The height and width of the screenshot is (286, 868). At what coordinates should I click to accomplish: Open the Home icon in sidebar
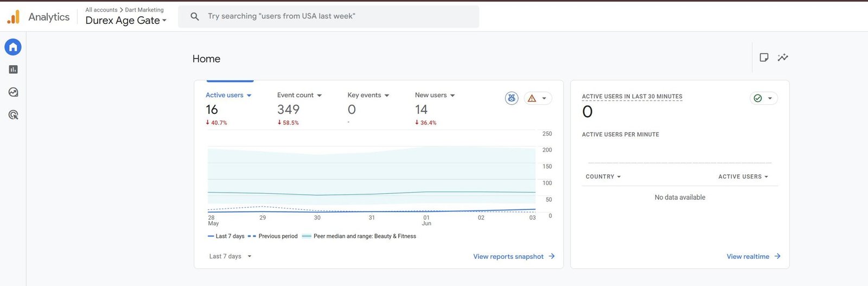(x=13, y=47)
